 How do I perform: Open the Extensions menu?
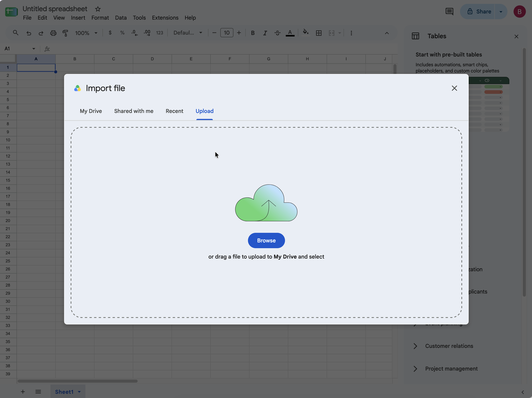[x=165, y=18]
